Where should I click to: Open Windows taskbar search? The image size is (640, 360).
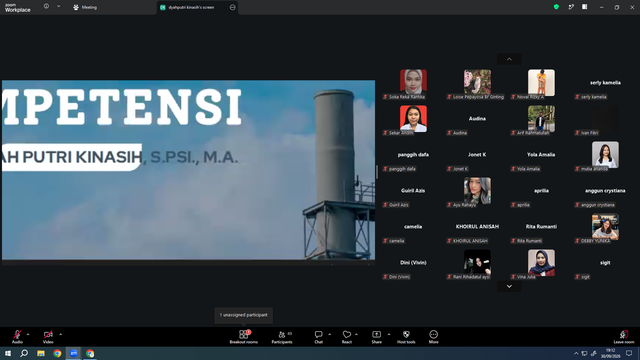24,353
